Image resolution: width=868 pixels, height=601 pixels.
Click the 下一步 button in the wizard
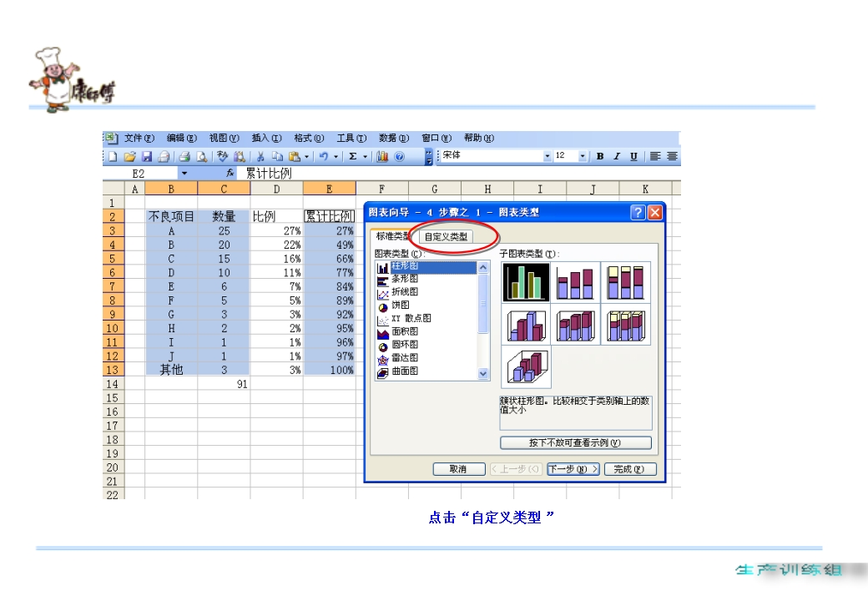[x=573, y=468]
